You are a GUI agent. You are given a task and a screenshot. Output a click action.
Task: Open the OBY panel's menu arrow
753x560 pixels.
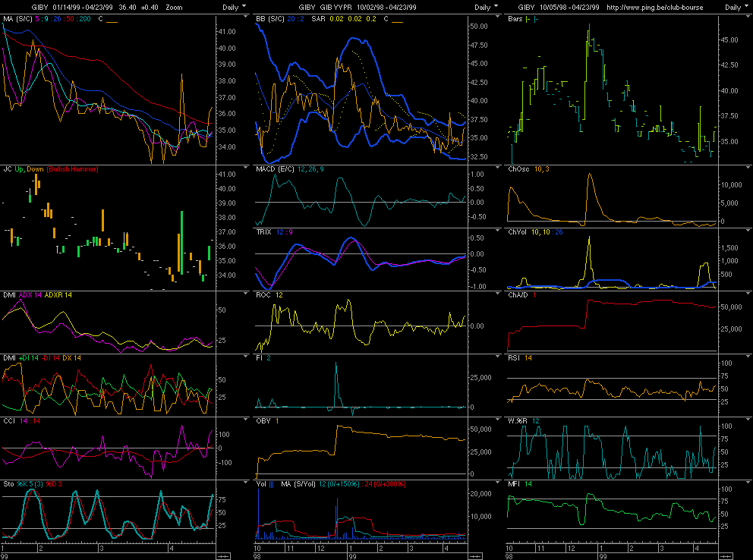[x=497, y=419]
